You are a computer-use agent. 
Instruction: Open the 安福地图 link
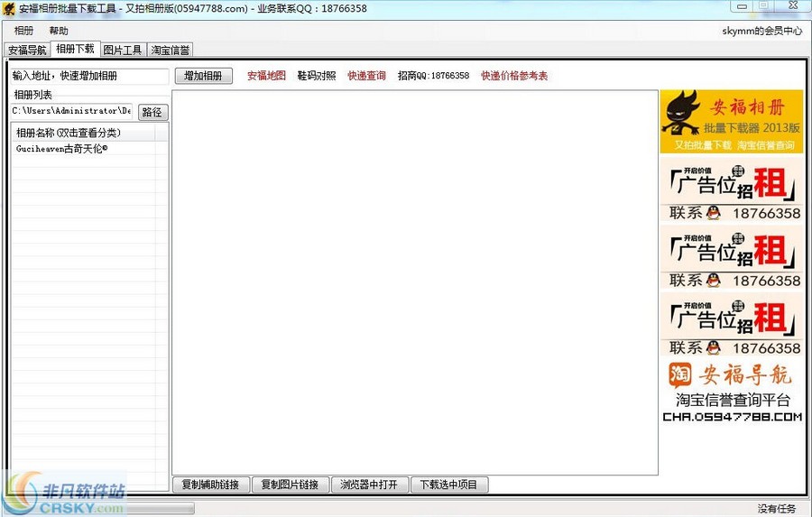coord(267,76)
